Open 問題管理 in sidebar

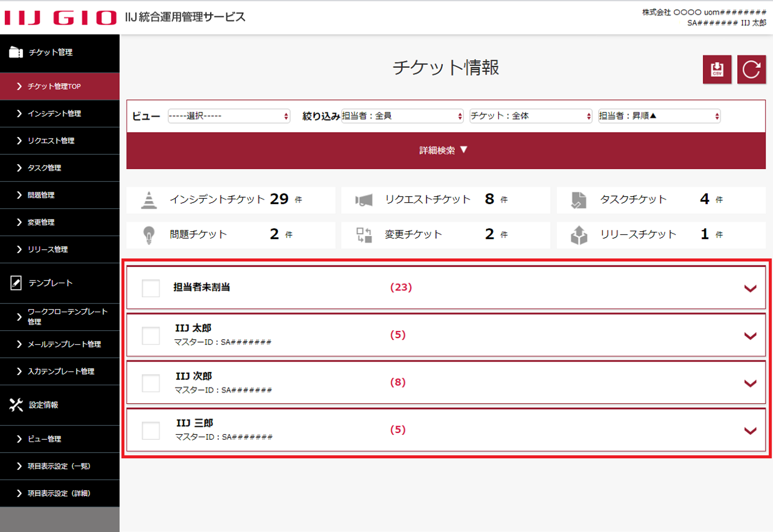pos(60,195)
